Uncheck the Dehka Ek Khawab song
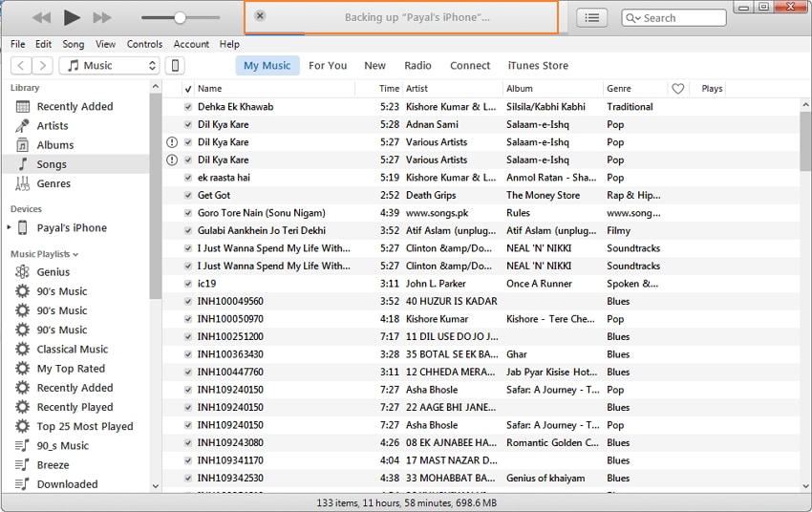 pos(188,107)
